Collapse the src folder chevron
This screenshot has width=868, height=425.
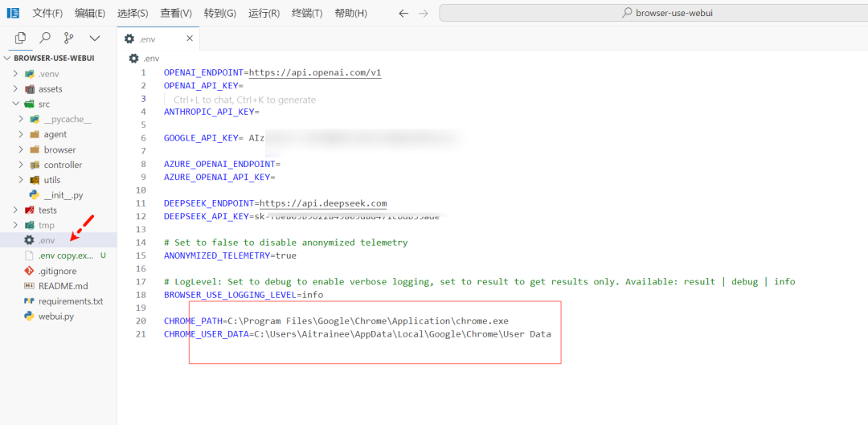[15, 104]
